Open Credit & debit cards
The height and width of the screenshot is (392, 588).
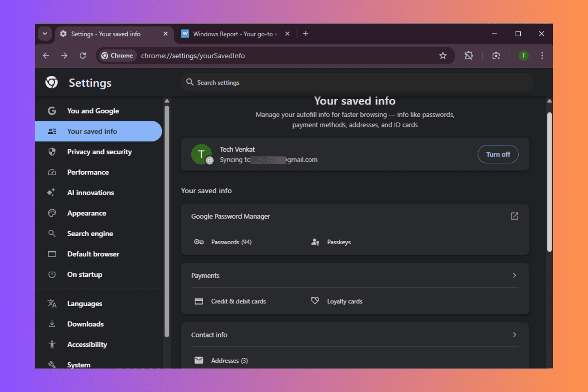coord(238,302)
